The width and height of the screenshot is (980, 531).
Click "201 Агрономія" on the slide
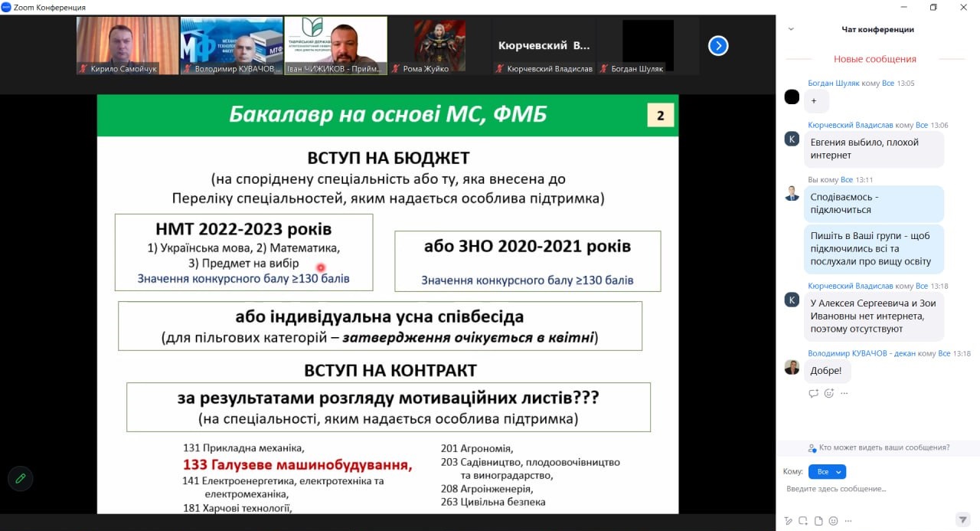[x=477, y=448]
